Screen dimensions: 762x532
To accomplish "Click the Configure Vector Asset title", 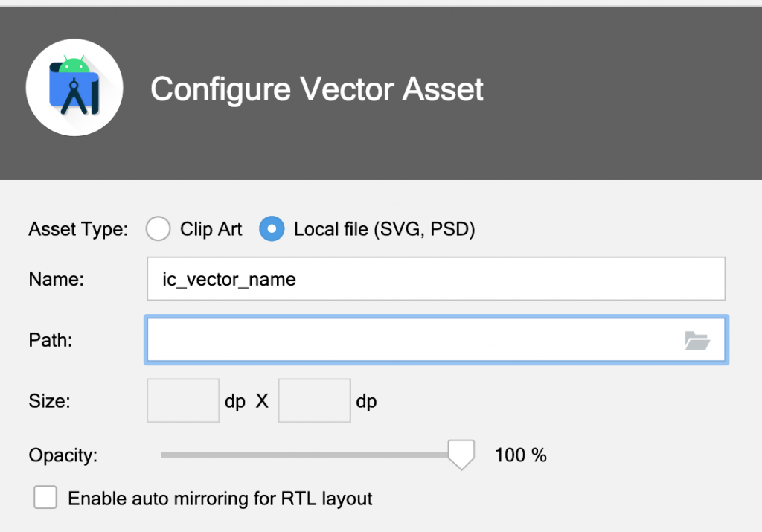I will [317, 89].
